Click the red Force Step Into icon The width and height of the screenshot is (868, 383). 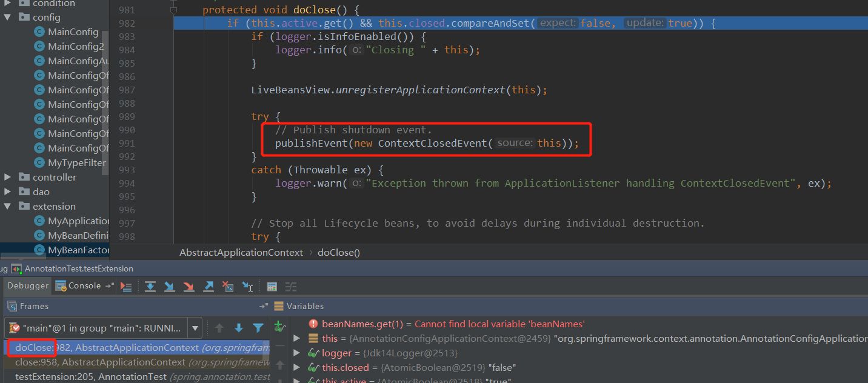pos(189,286)
